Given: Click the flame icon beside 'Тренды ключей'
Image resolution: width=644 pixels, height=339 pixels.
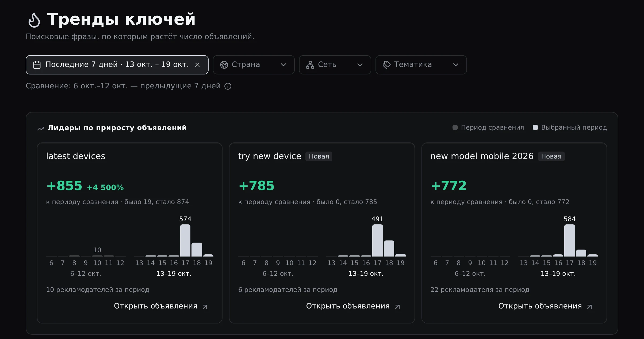Looking at the screenshot, I should (x=34, y=20).
